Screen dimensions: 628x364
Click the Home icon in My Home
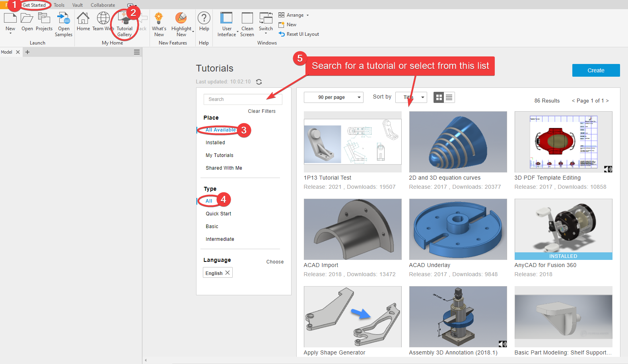83,19
